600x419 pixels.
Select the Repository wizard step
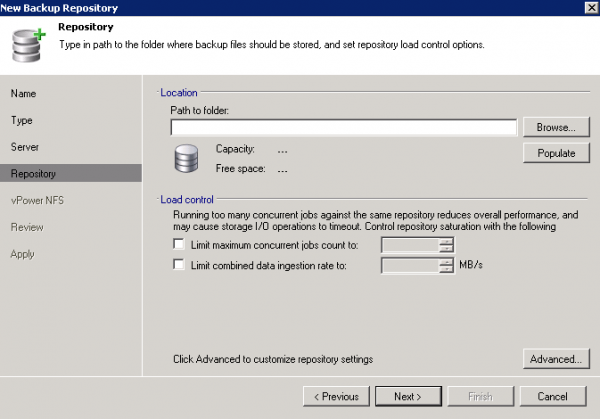pos(33,174)
